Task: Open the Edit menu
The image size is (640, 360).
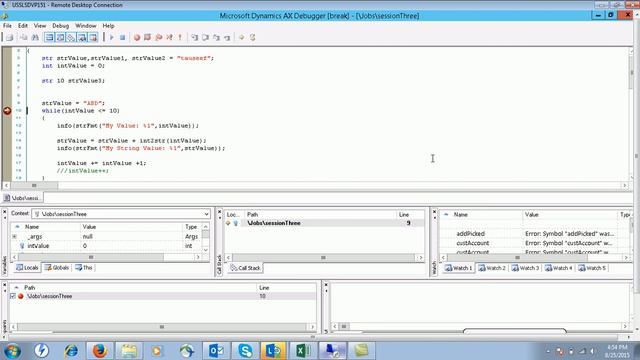Action: click(23, 26)
